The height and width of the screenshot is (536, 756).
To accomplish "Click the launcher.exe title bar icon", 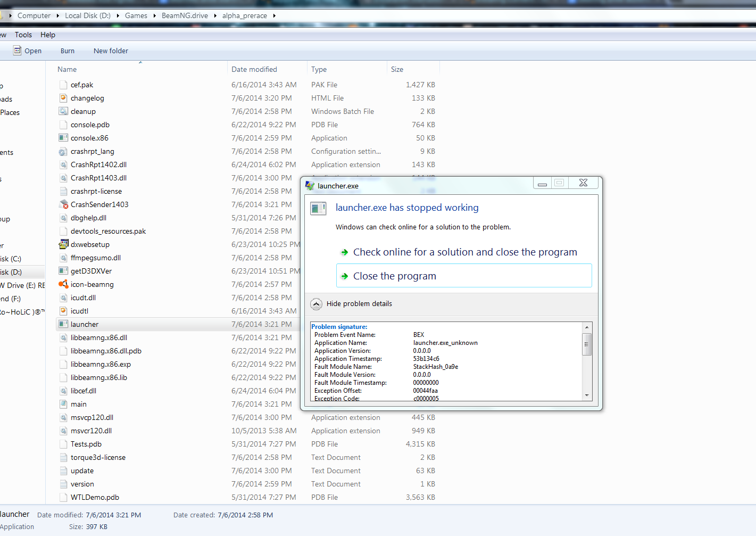I will coord(310,186).
